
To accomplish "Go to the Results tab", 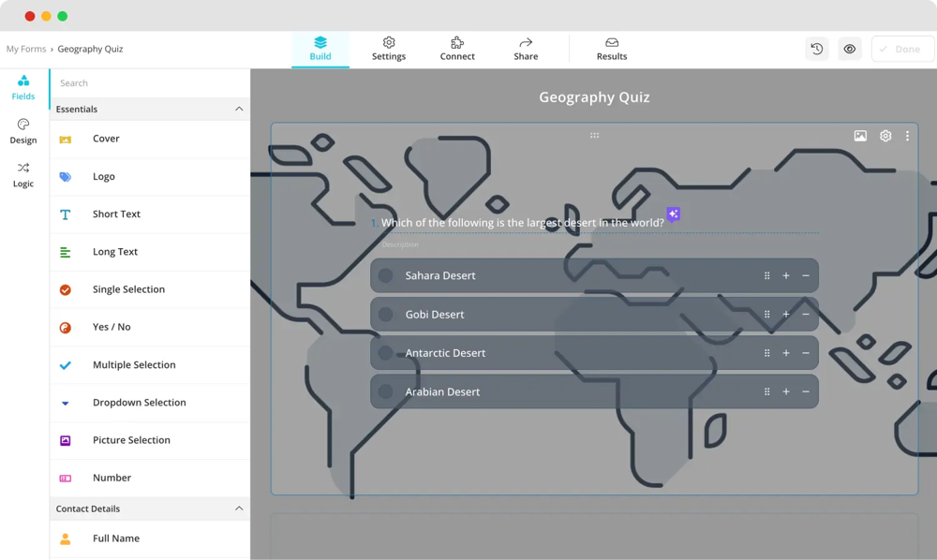I will click(x=612, y=49).
